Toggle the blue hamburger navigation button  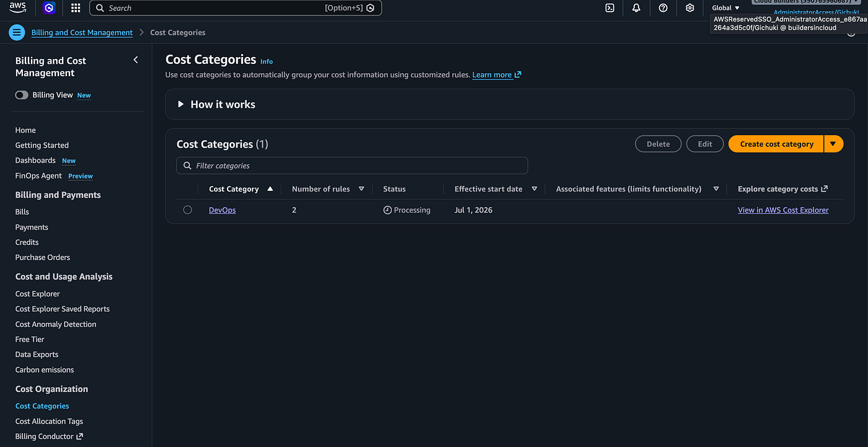click(x=17, y=32)
